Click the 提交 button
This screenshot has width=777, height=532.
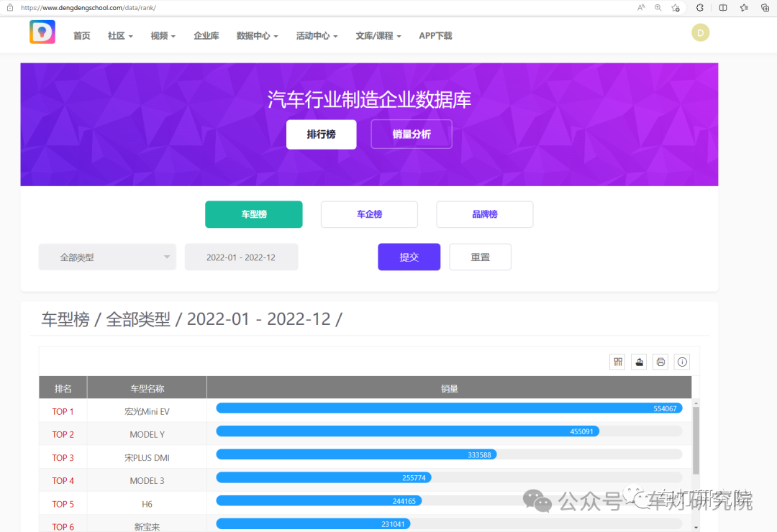click(x=409, y=257)
